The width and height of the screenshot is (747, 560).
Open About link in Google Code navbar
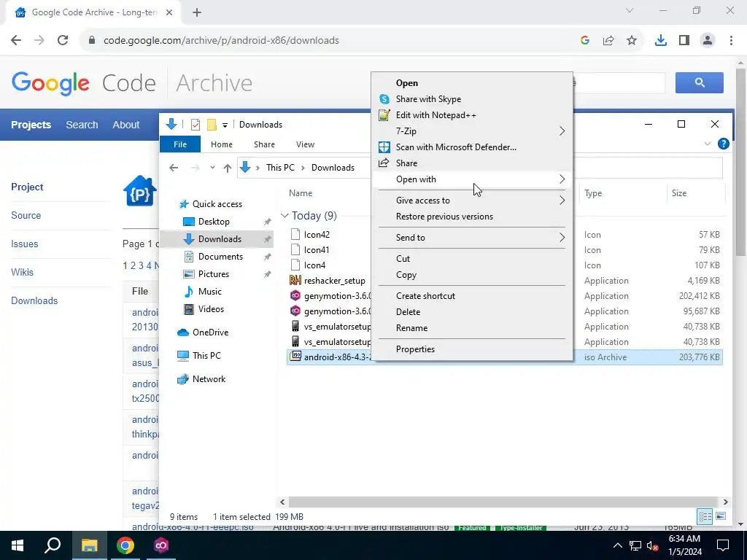(125, 125)
